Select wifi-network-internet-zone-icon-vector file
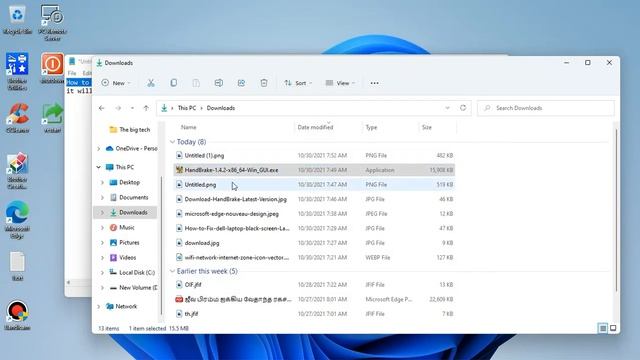This screenshot has width=640, height=360. pyautogui.click(x=314, y=258)
